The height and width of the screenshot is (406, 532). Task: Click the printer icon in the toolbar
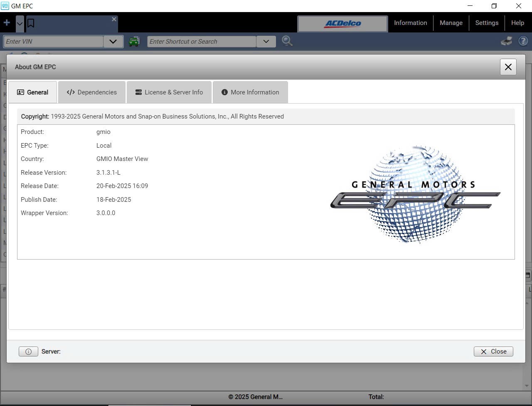tap(506, 41)
